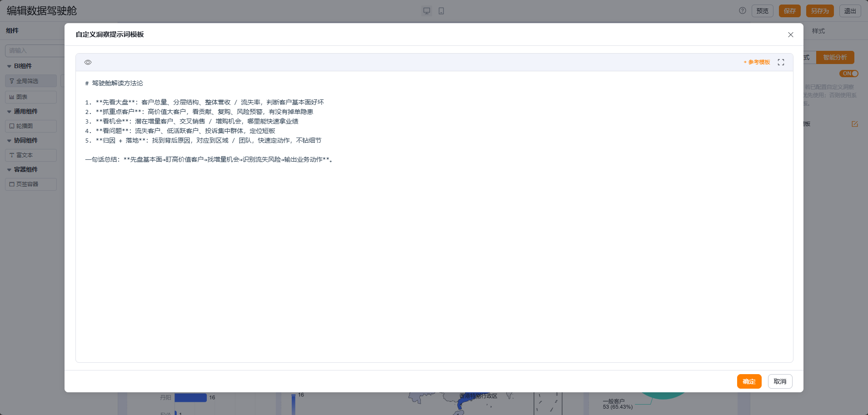This screenshot has width=868, height=415.
Task: Close the 自定义洞察提示词模板 dialog
Action: 791,35
